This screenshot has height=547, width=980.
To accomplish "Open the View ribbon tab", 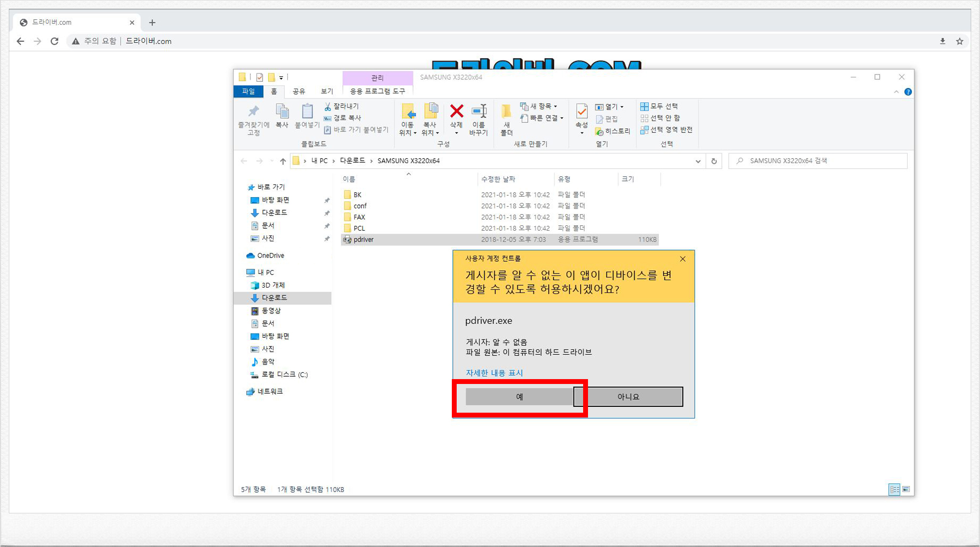I will tap(326, 91).
